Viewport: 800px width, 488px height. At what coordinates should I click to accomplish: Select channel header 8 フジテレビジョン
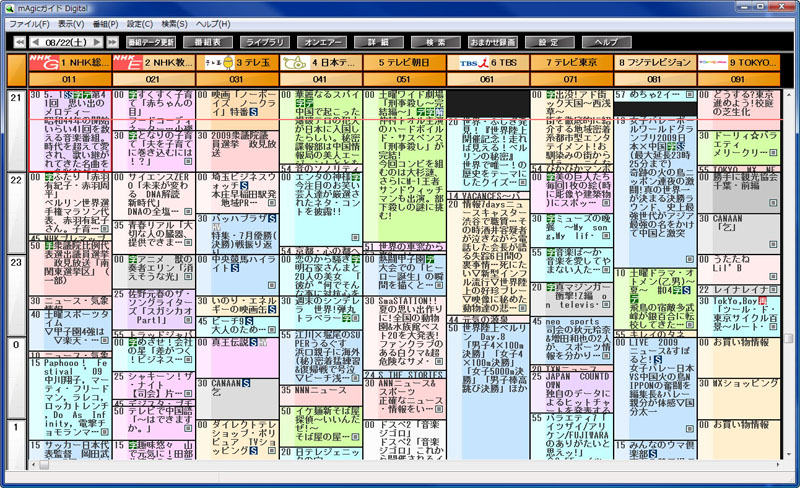(x=655, y=62)
